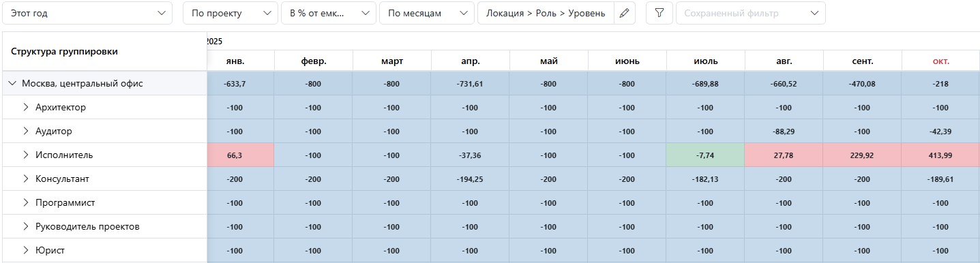Click the 'март' month header

tap(392, 61)
